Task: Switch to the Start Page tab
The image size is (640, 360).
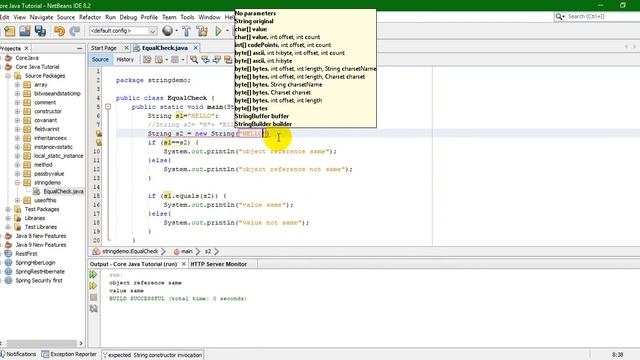Action: (104, 48)
